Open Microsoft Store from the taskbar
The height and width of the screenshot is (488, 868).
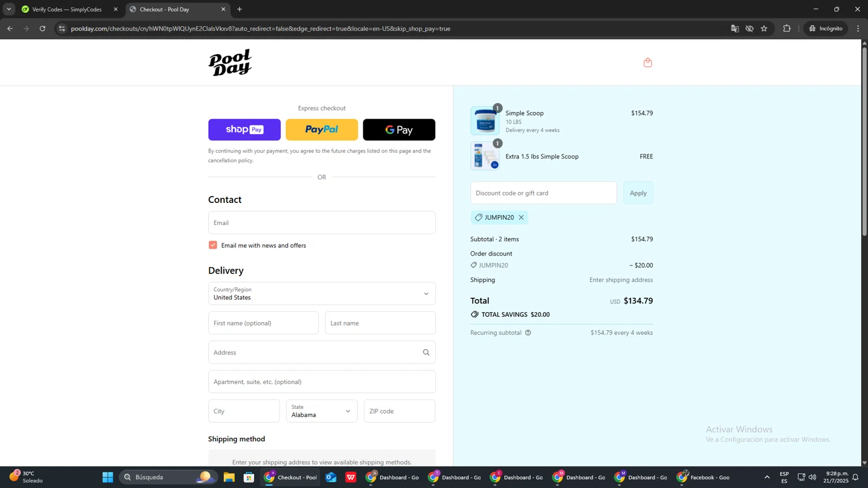249,477
